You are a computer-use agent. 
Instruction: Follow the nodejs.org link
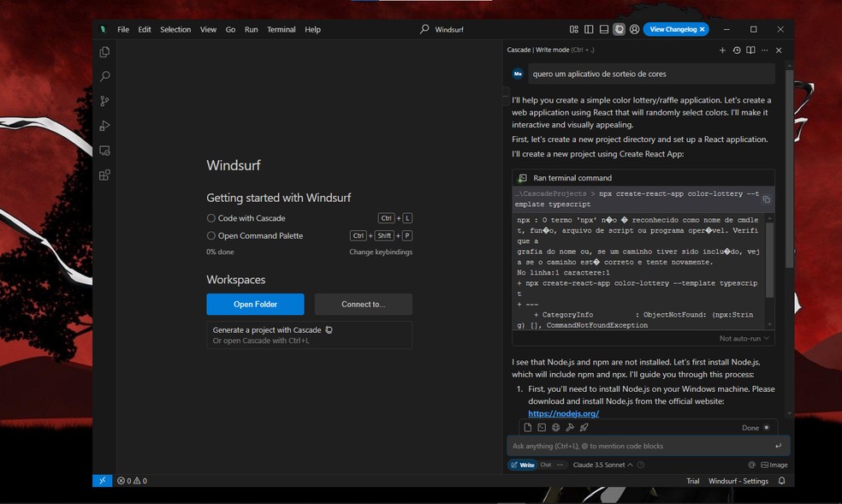pyautogui.click(x=563, y=413)
